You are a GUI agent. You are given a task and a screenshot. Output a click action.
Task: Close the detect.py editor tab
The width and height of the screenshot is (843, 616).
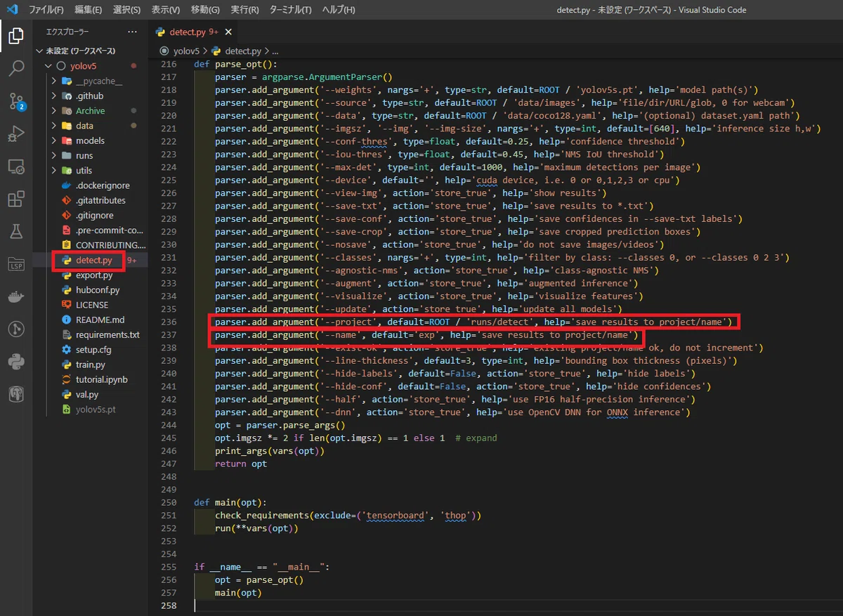pos(228,32)
